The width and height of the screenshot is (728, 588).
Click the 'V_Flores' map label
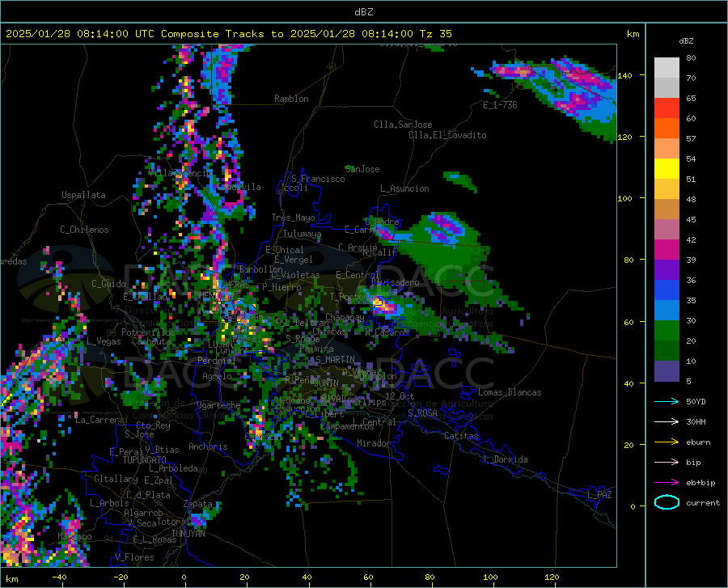coord(134,557)
